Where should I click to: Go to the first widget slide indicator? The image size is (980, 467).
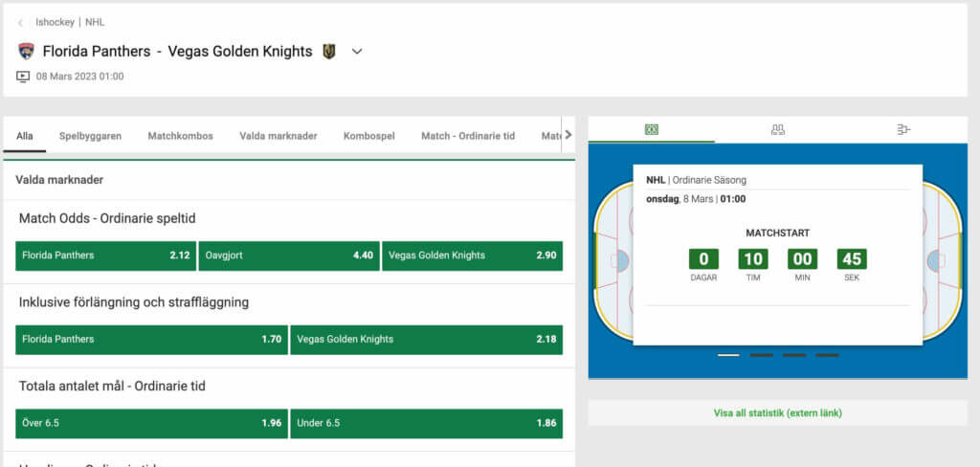(x=728, y=355)
